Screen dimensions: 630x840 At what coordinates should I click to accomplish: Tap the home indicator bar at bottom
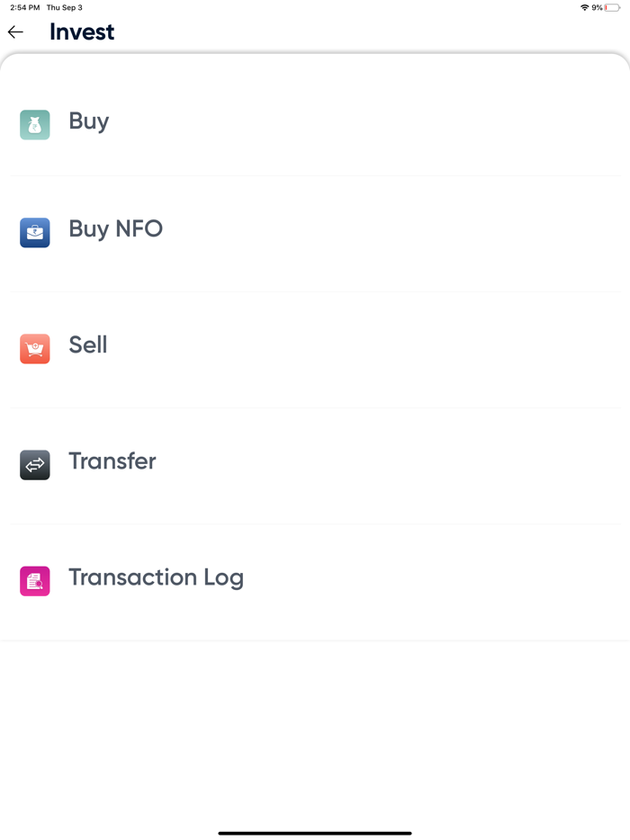[314, 833]
